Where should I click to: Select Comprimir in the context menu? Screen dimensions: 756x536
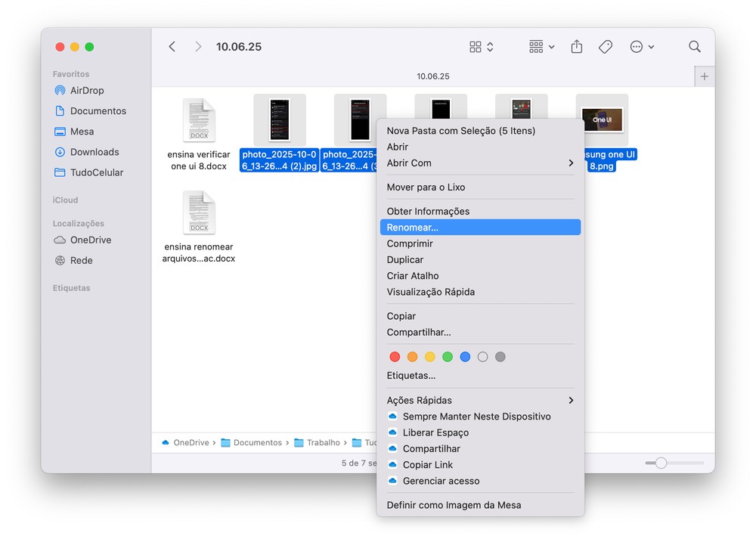[x=410, y=243]
